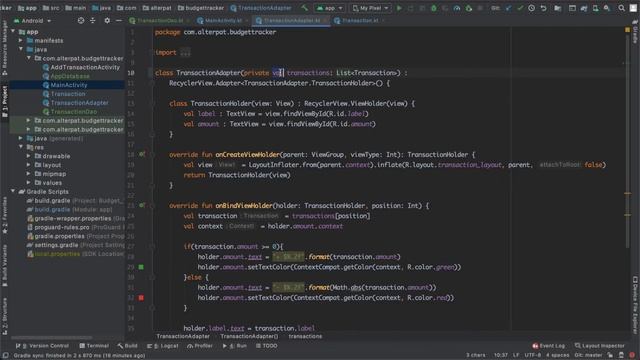Open the Android project view dropdown
This screenshot has height=360, width=640.
pos(33,20)
